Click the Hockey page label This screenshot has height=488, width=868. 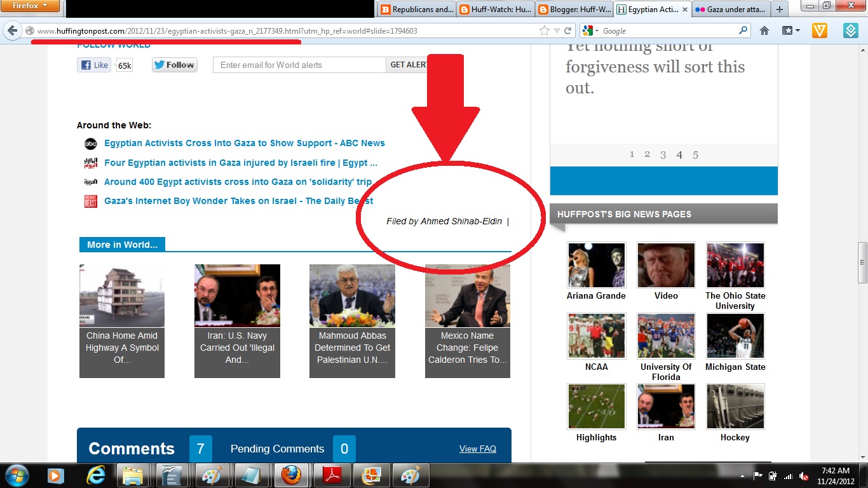[x=735, y=437]
